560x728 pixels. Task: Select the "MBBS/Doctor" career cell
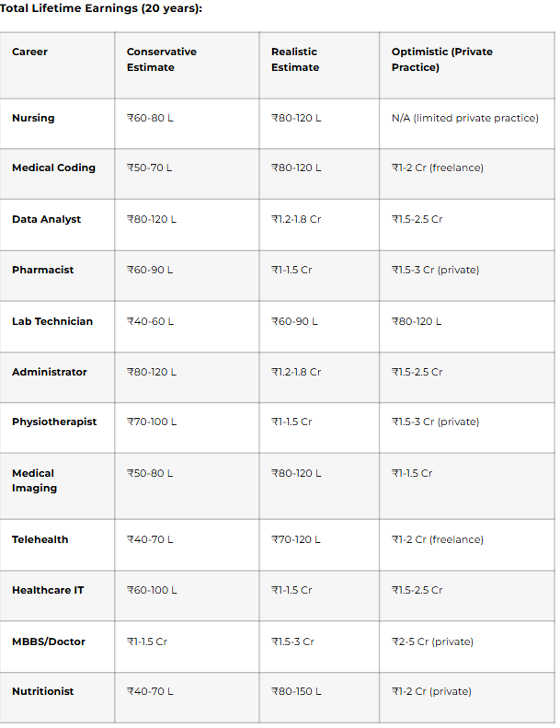(49, 641)
